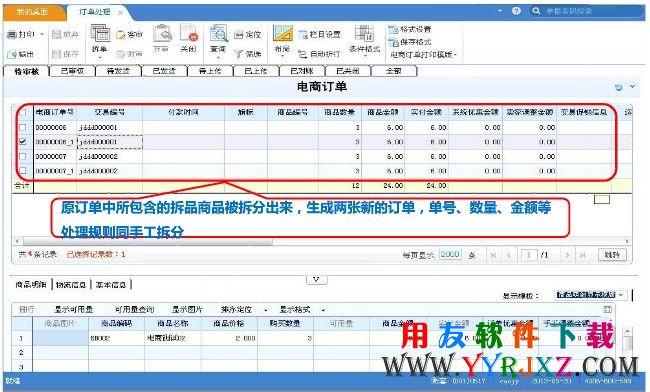Click the 拆单 split order icon
Image resolution: width=650 pixels, height=392 pixels.
coord(100,34)
